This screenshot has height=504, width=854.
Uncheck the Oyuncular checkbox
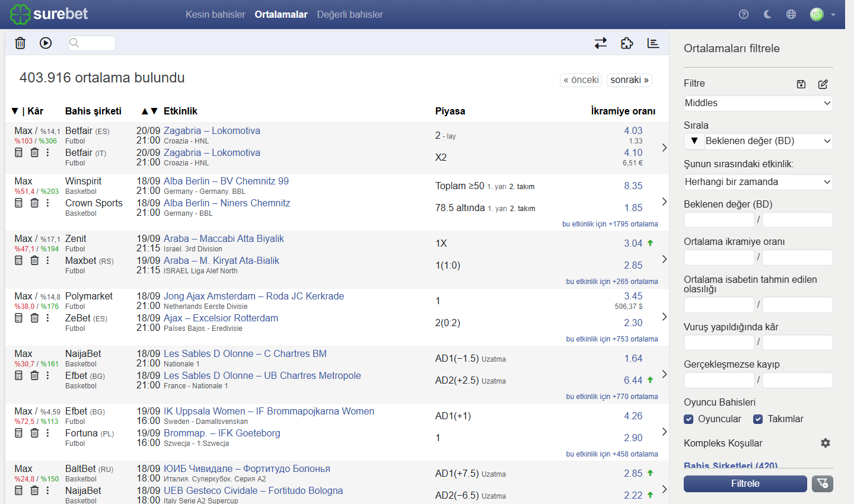[x=689, y=419]
